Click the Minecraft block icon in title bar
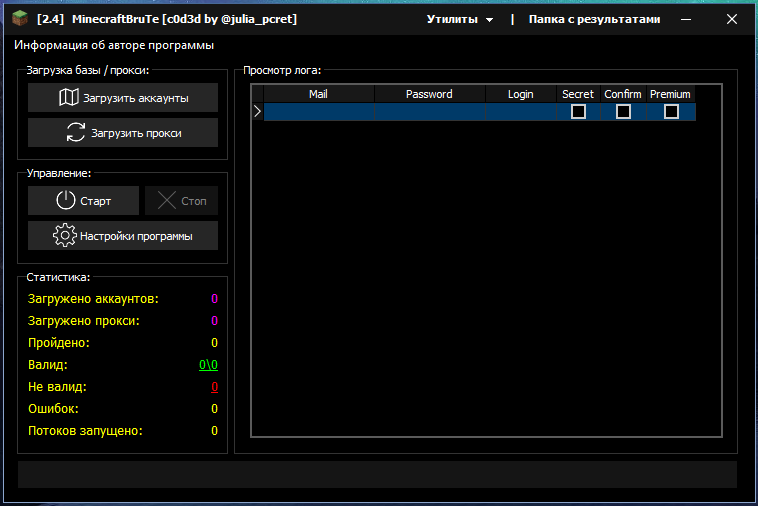Viewport: 758px width, 506px height. [20, 19]
